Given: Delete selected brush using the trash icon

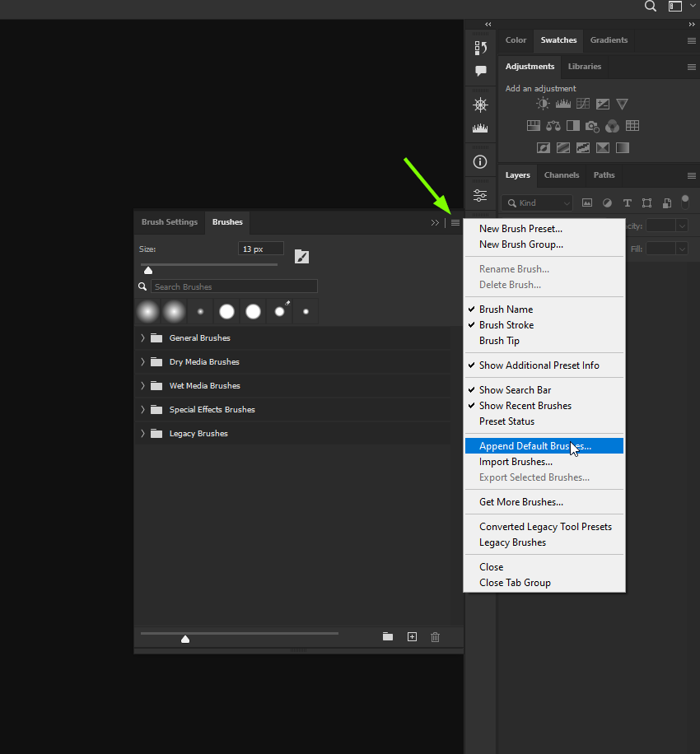Looking at the screenshot, I should point(435,637).
